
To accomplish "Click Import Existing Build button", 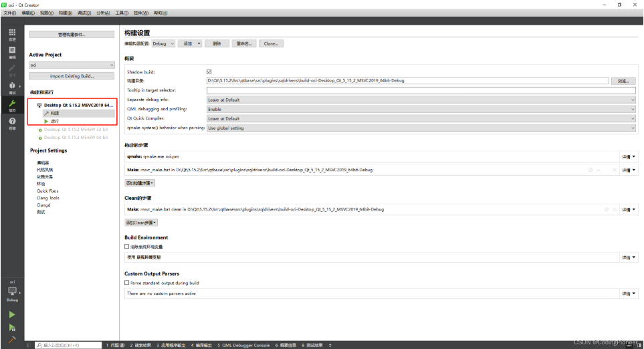I will click(72, 76).
